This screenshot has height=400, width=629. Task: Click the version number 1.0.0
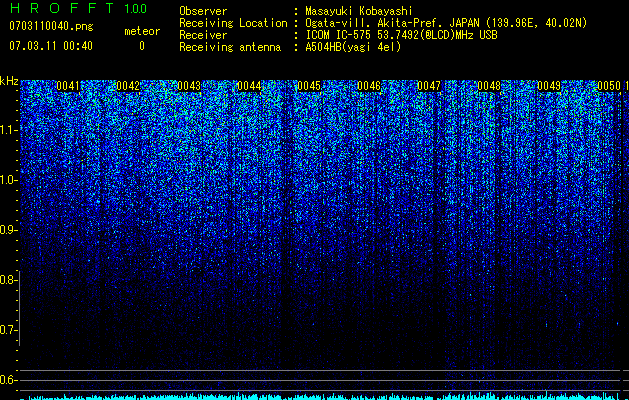click(x=135, y=8)
